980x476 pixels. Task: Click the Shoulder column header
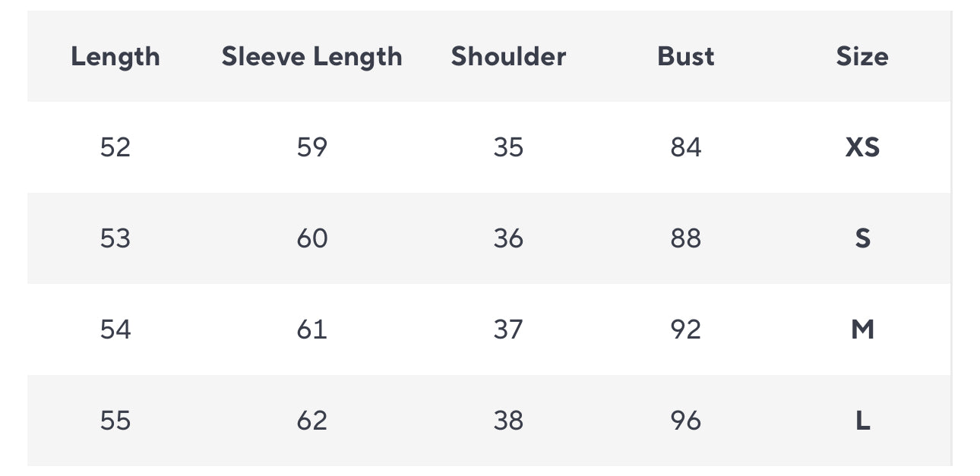pyautogui.click(x=508, y=57)
